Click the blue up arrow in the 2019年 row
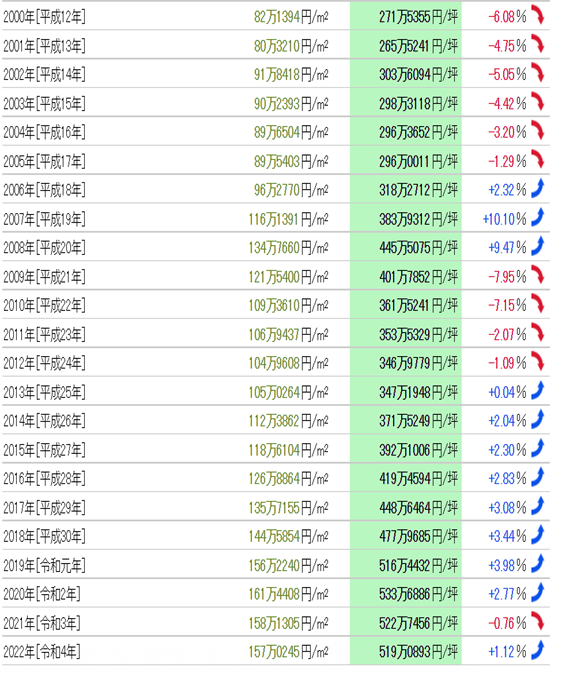Screen dimensions: 566x675 [x=537, y=563]
